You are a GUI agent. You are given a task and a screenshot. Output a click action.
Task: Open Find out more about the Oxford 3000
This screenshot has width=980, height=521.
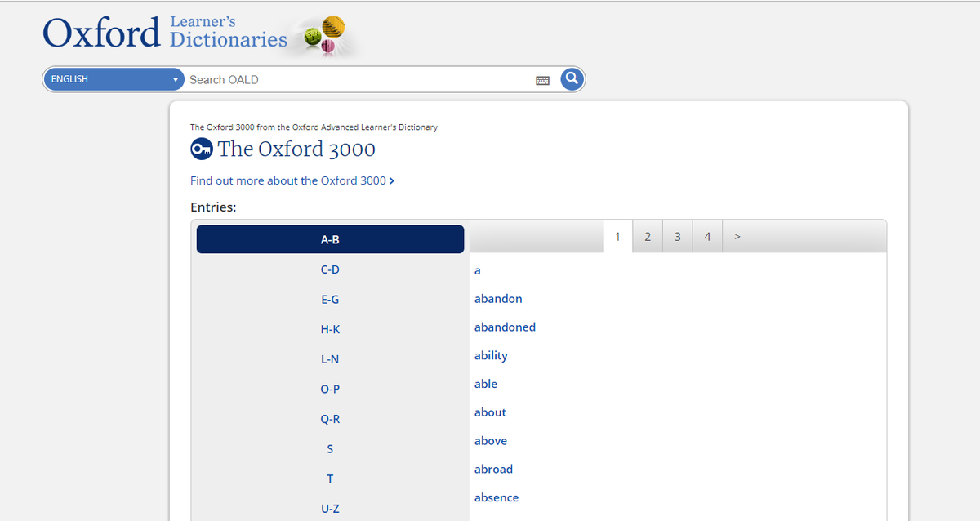pyautogui.click(x=292, y=180)
